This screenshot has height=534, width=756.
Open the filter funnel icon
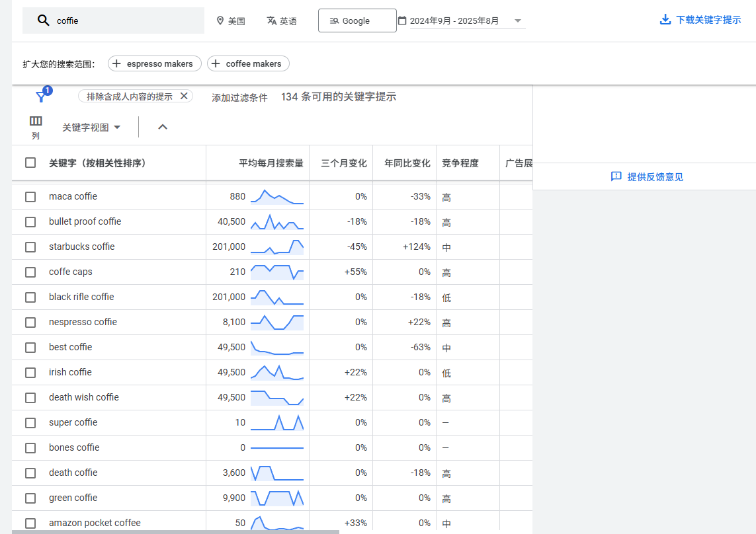click(41, 97)
